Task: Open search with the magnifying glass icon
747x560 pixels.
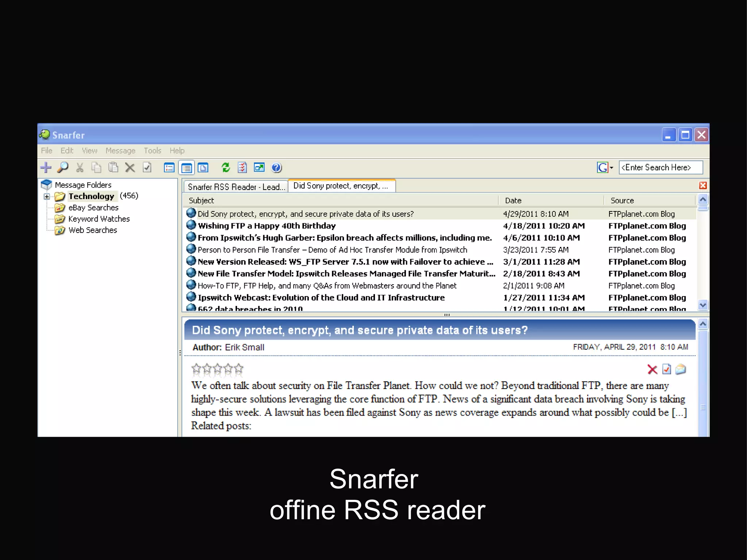Action: pos(63,168)
